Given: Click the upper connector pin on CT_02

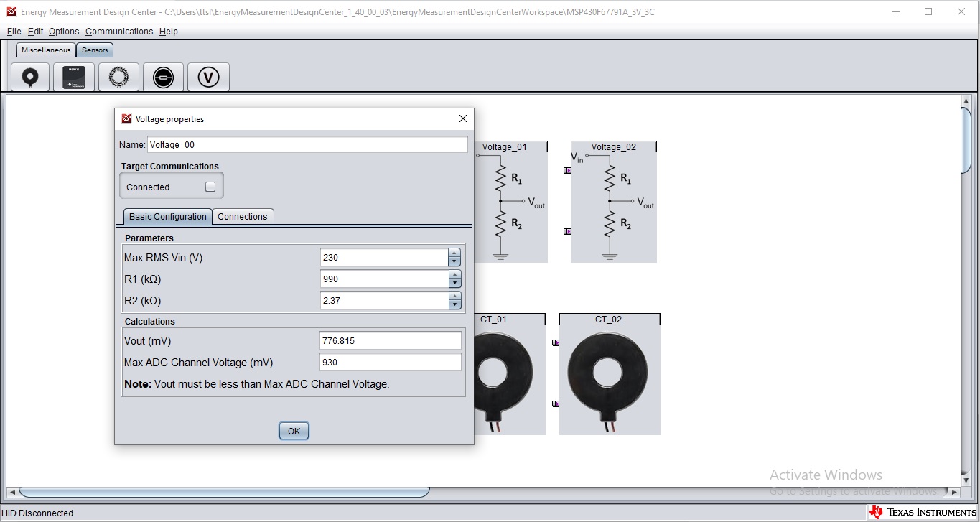Looking at the screenshot, I should [x=556, y=342].
